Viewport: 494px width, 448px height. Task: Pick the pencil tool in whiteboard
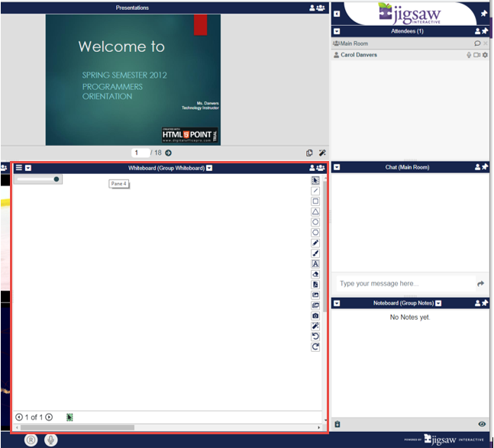315,243
